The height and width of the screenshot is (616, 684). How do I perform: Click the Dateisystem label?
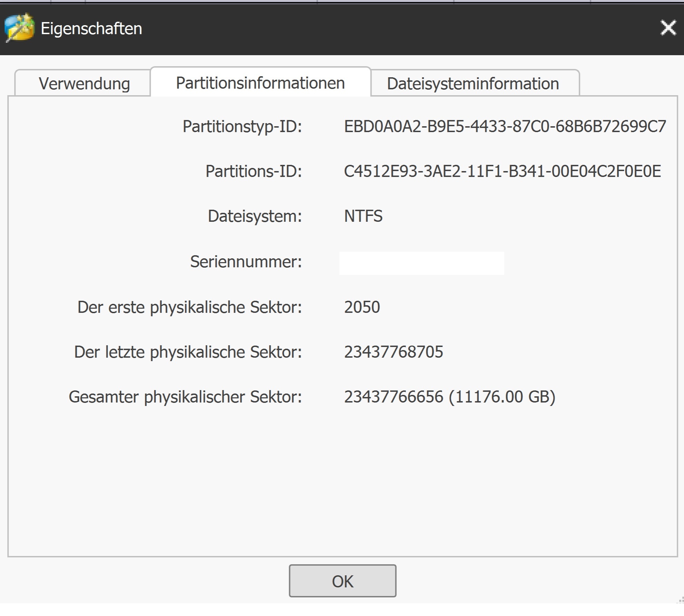255,216
